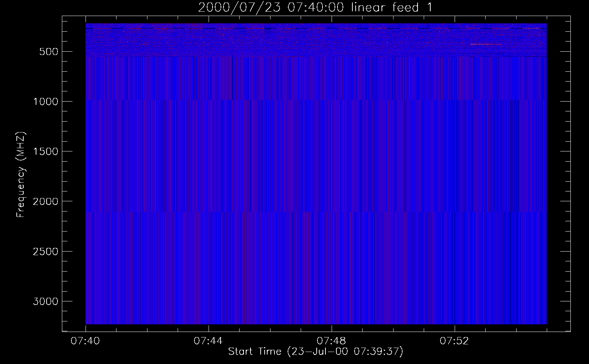This screenshot has width=589, height=364.
Task: Select the 3000 frequency tick label
Action: coord(46,301)
